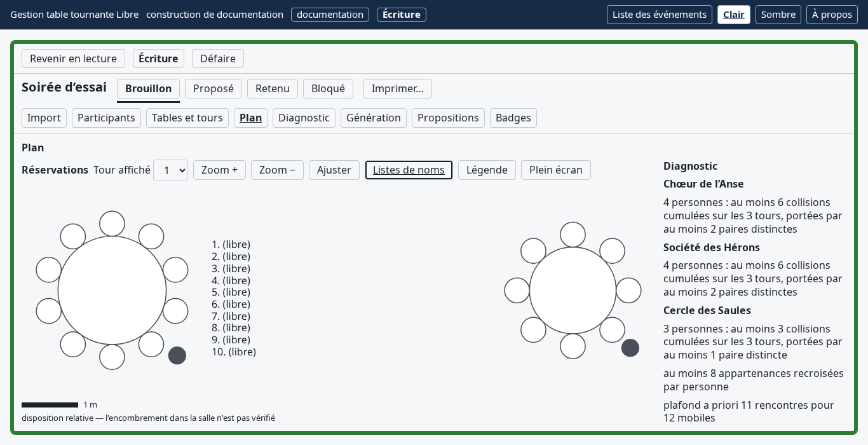Open the Tables et tours tab

[187, 118]
